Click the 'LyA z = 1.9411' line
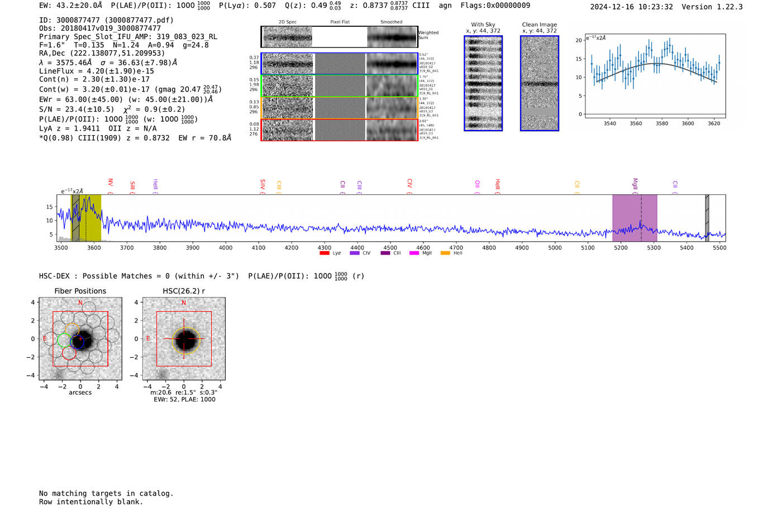This screenshot has height=532, width=782. click(x=98, y=128)
